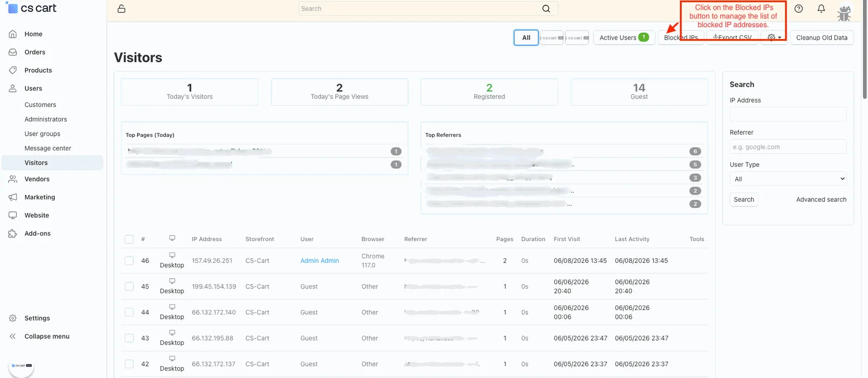Click the Marketing megaphone icon
This screenshot has height=378, width=868.
[12, 197]
